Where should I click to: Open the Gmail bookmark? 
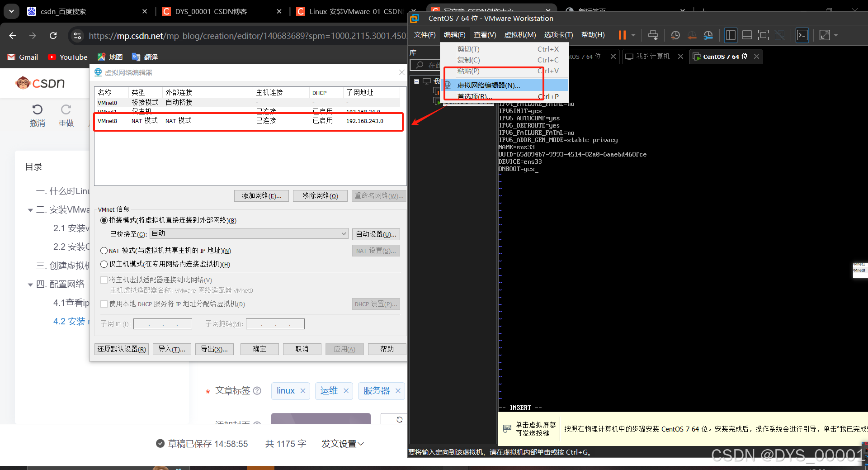[x=23, y=57]
